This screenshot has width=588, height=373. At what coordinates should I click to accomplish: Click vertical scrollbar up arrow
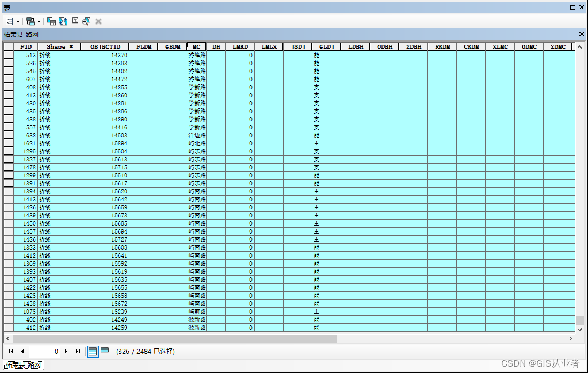pyautogui.click(x=580, y=47)
